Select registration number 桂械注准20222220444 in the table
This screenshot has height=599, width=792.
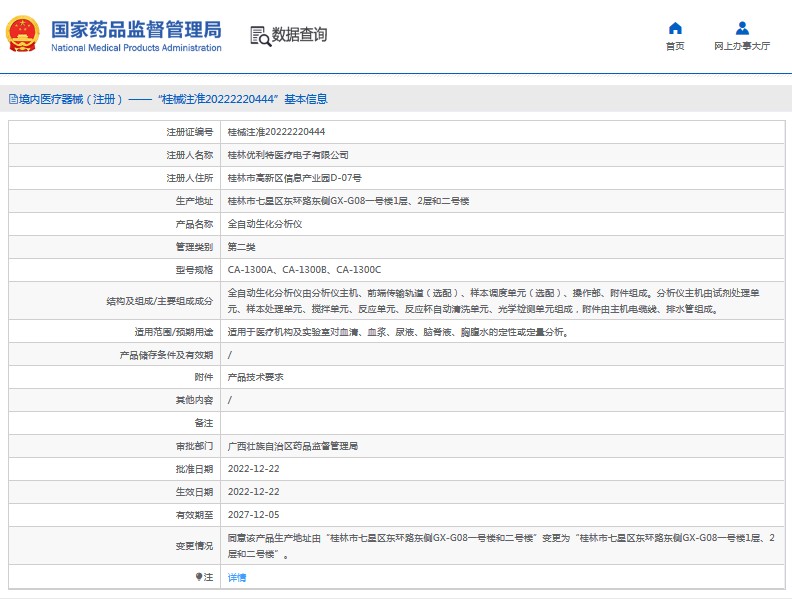tap(276, 131)
